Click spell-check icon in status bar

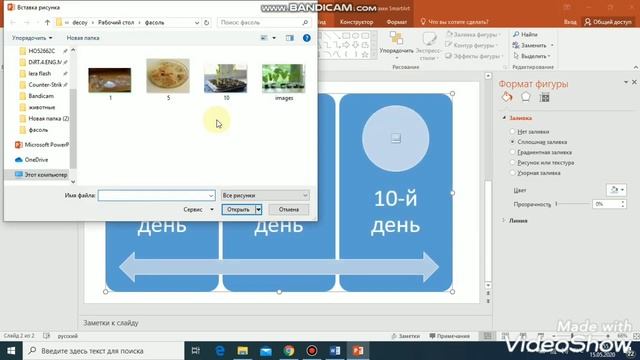(x=47, y=336)
